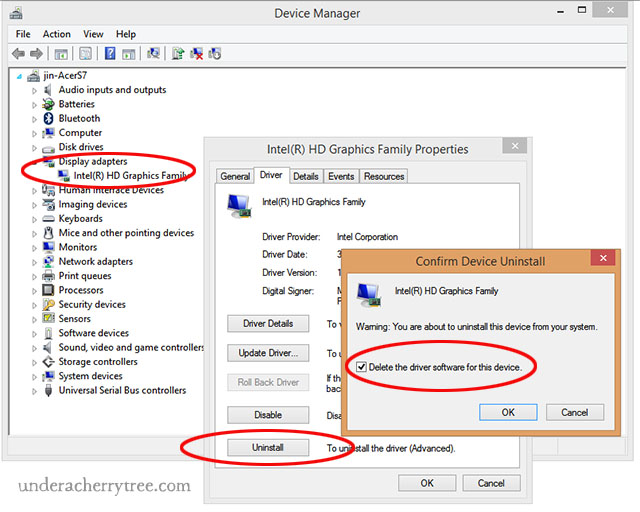Click the jin-AcerS7 computer root icon
The width and height of the screenshot is (640, 512).
pyautogui.click(x=33, y=76)
